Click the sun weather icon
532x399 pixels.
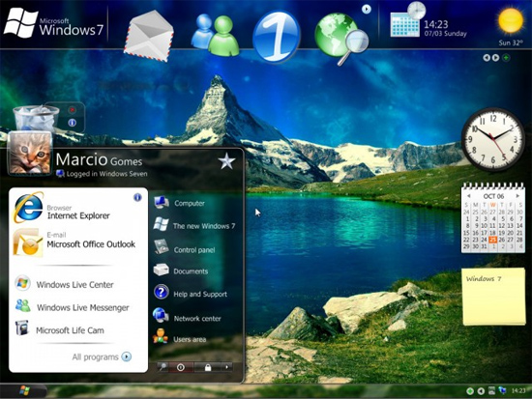click(511, 20)
